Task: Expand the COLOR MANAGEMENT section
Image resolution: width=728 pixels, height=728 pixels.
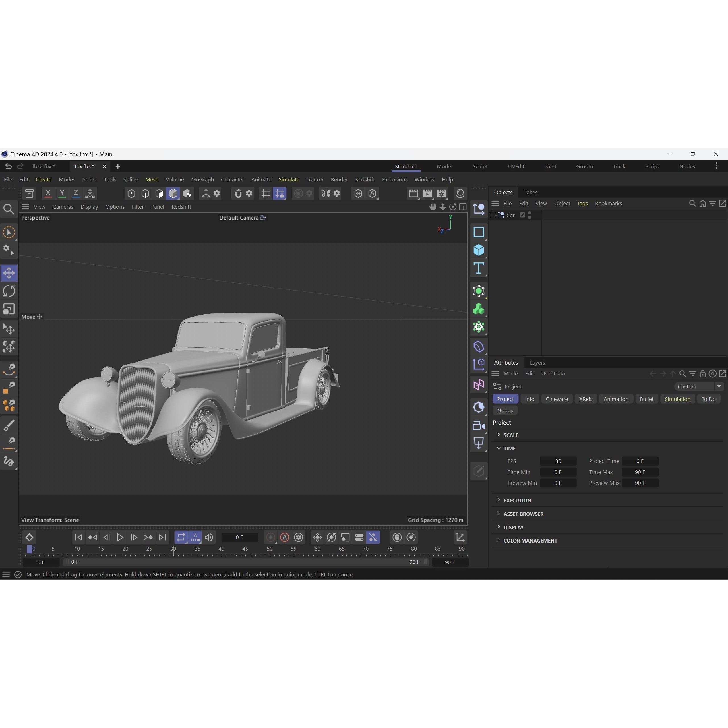Action: click(x=529, y=540)
